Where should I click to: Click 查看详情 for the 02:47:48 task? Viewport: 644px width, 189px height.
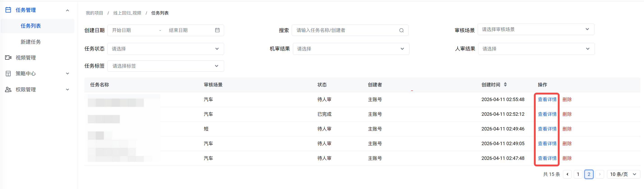(547, 158)
